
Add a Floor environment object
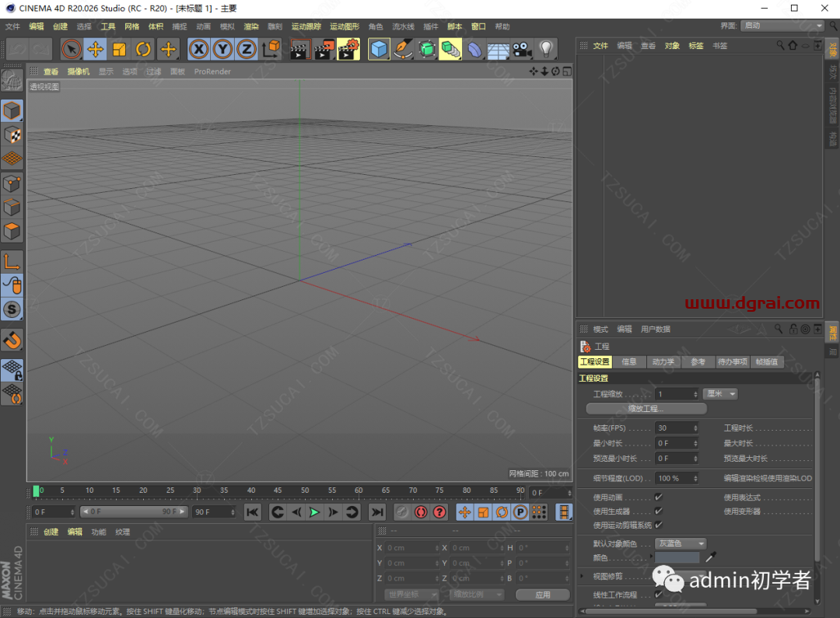499,49
